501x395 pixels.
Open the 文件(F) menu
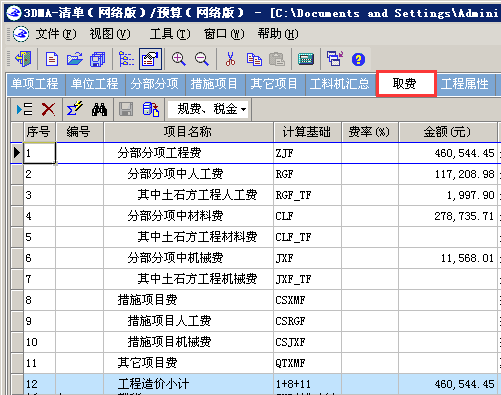tap(56, 34)
